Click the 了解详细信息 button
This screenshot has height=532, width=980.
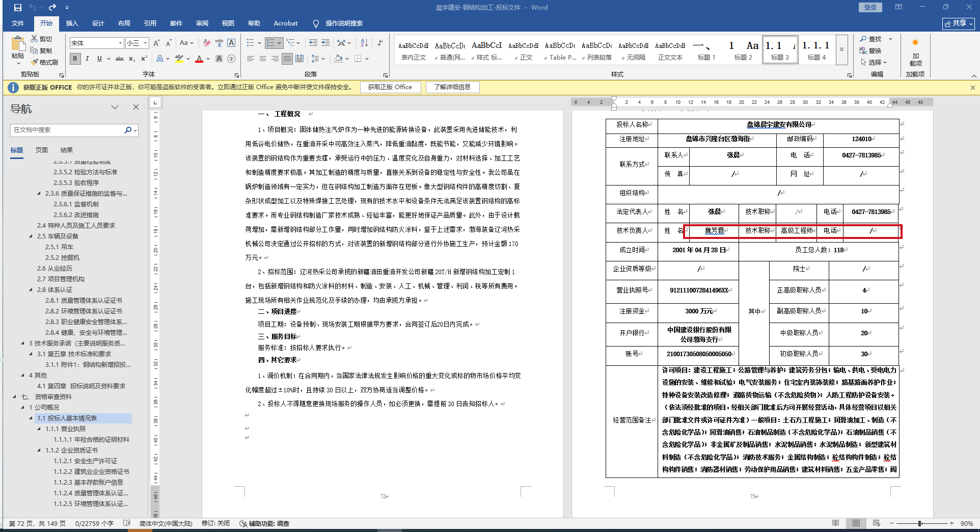tap(452, 87)
